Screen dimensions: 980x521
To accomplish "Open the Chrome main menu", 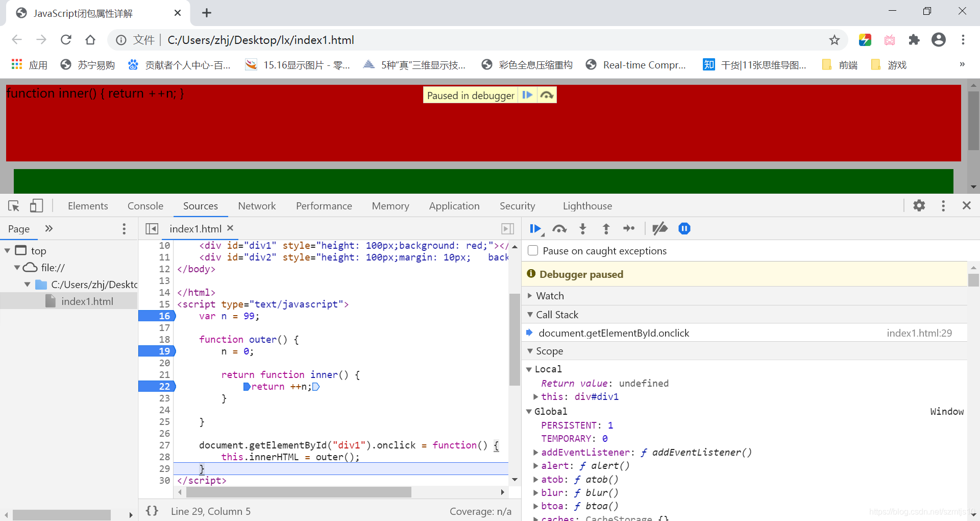I will tap(963, 40).
